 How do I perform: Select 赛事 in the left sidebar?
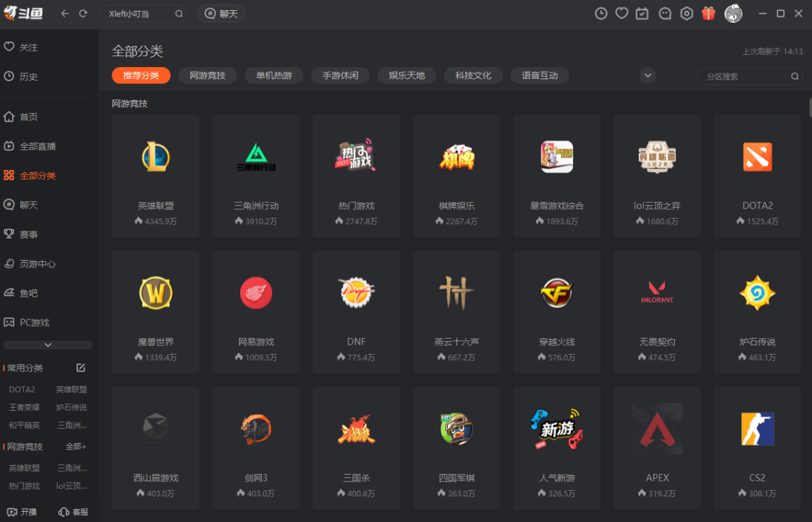click(x=28, y=234)
